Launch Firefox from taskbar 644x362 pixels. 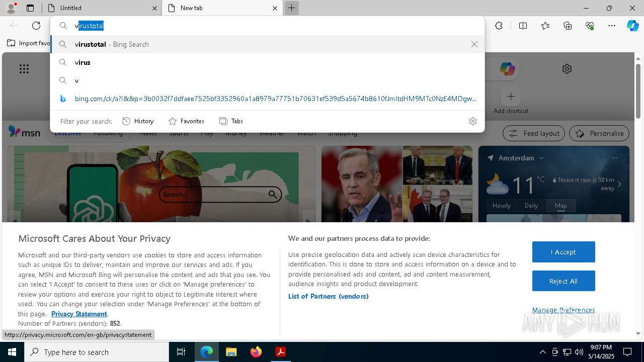256,352
